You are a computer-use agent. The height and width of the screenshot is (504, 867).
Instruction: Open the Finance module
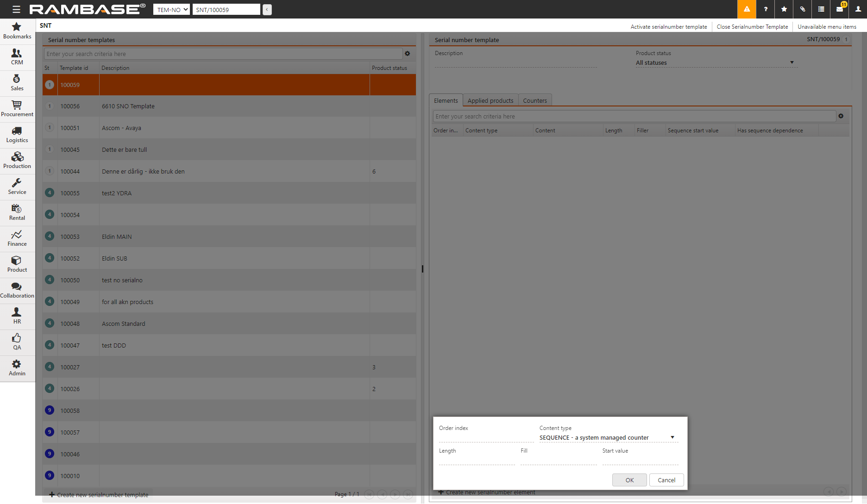tap(17, 238)
